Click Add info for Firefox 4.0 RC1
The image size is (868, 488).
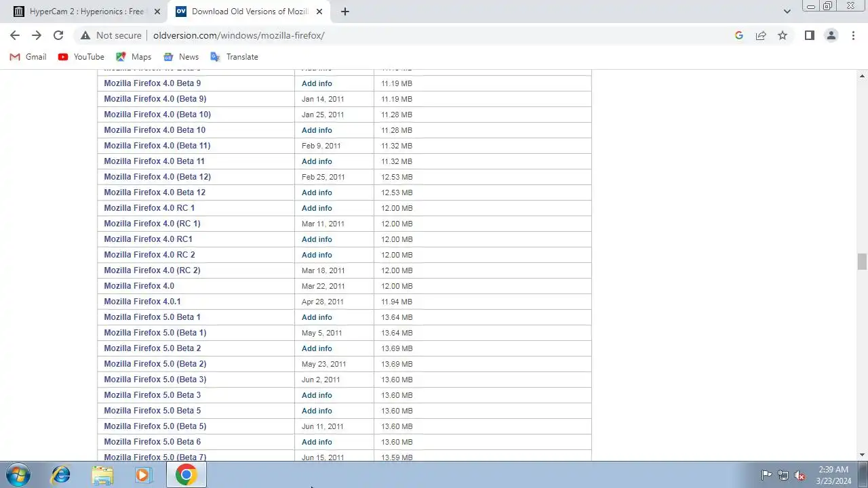click(317, 239)
